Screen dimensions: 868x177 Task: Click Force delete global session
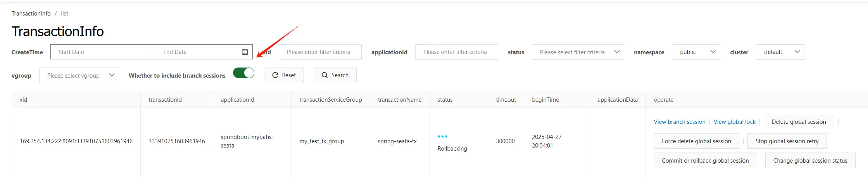tap(696, 141)
